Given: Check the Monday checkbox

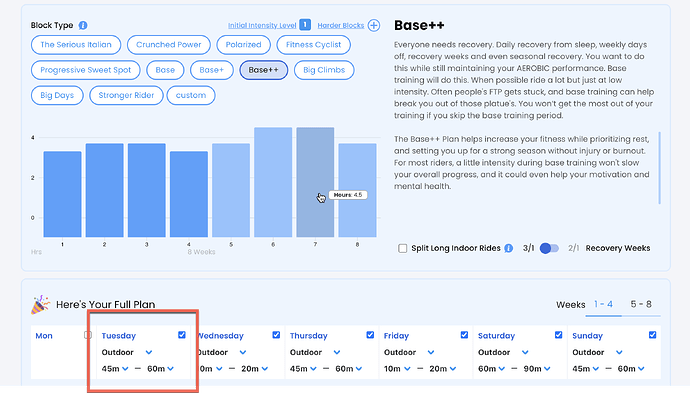Looking at the screenshot, I should 88,335.
